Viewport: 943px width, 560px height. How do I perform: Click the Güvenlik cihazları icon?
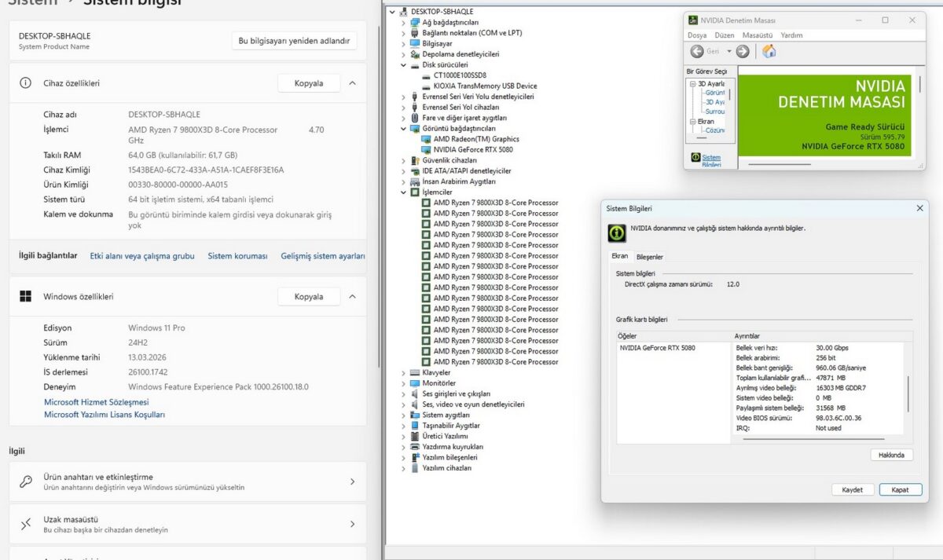(415, 160)
